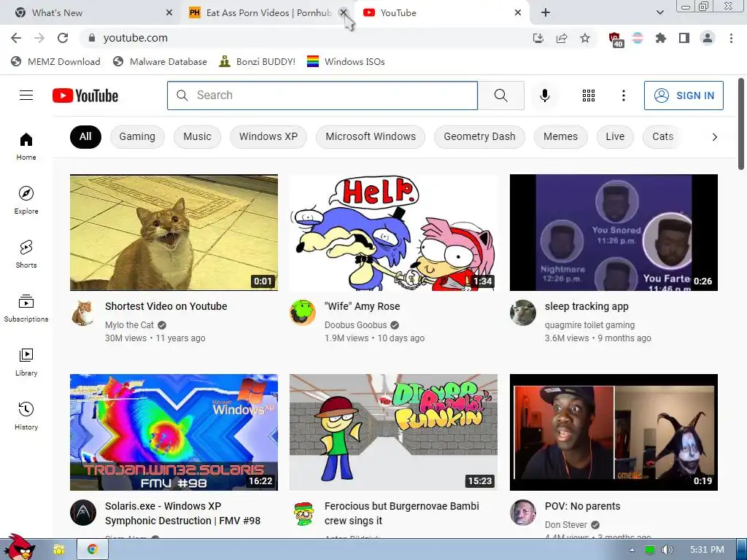The width and height of the screenshot is (747, 560).
Task: Click Chrome icon in the taskbar
Action: [93, 550]
